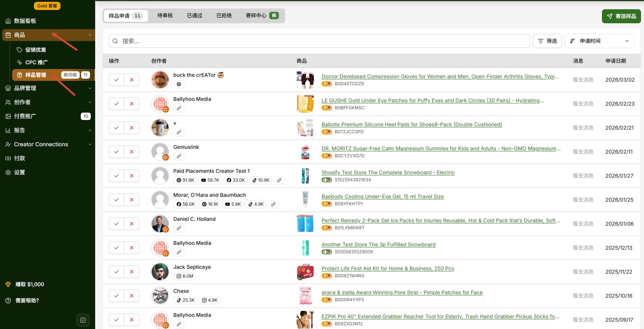Open 促销优惠 in the sidebar
The height and width of the screenshot is (329, 644).
coord(35,50)
